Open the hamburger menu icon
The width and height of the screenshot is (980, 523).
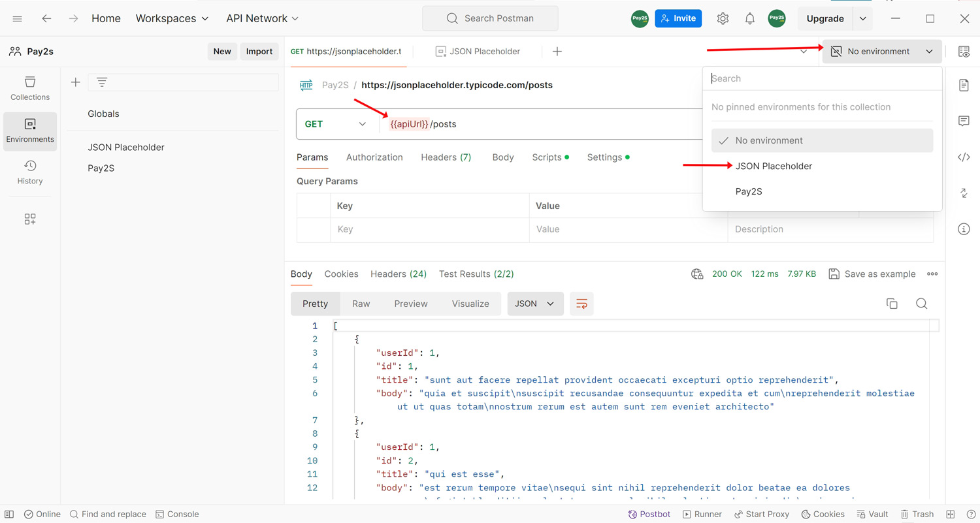pyautogui.click(x=18, y=19)
